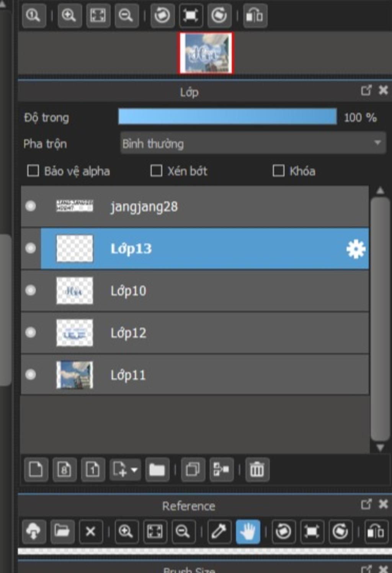Open Lớp13 layer settings gear

[x=356, y=249]
